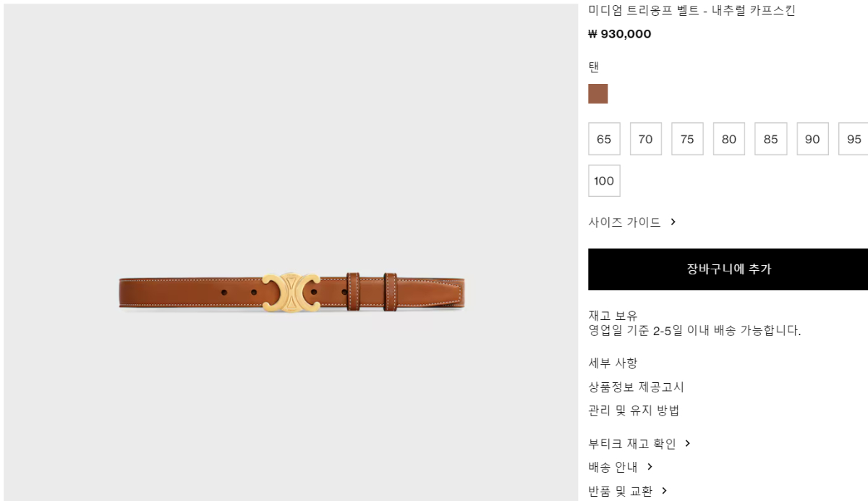Select the tan color swatch
This screenshot has height=501, width=868.
pyautogui.click(x=598, y=94)
